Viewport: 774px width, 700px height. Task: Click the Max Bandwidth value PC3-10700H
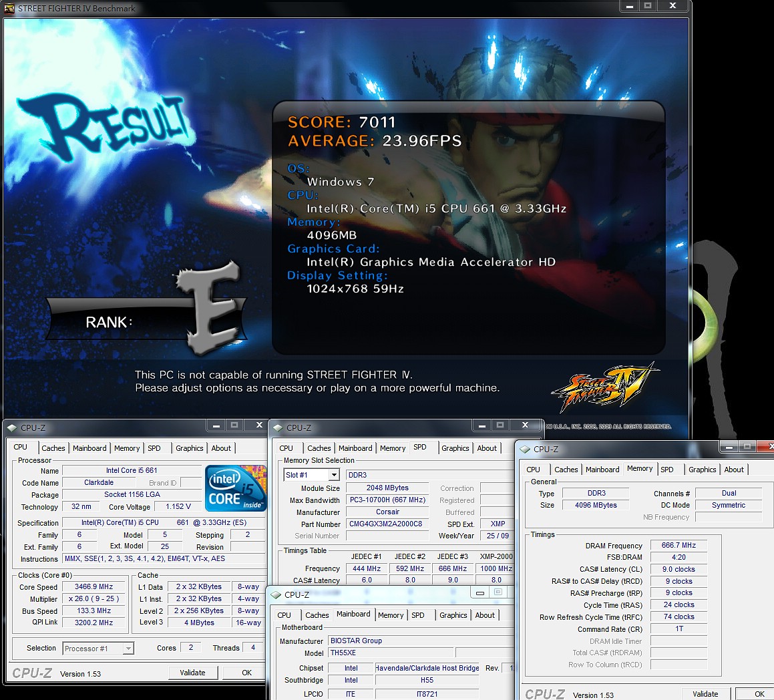[x=387, y=500]
